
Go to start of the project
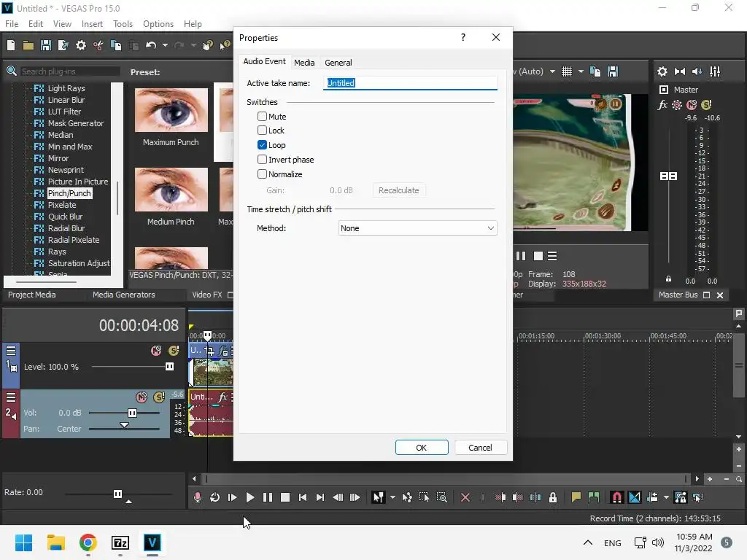303,497
